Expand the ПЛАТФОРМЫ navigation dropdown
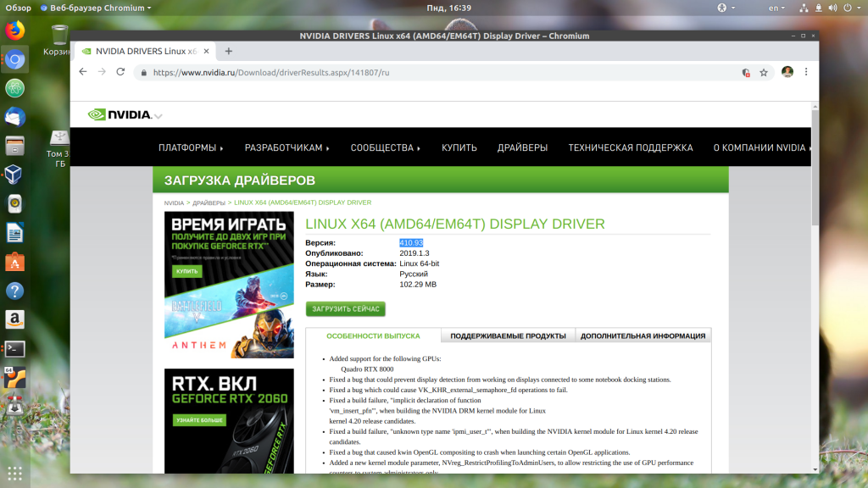This screenshot has height=488, width=868. [x=191, y=147]
